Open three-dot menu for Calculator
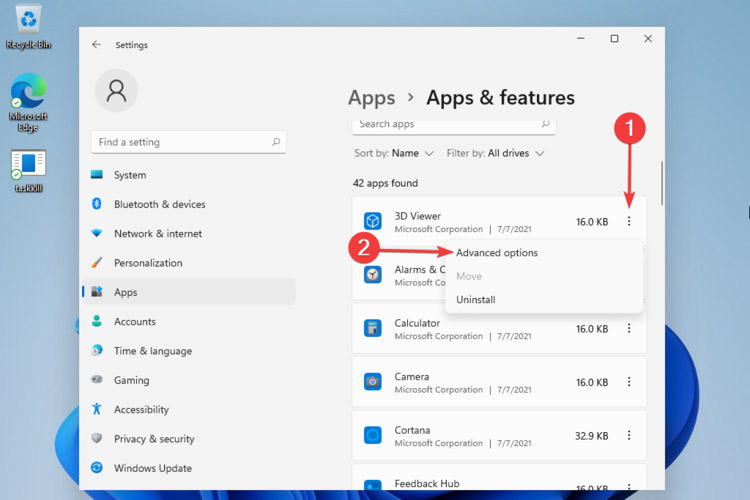Image resolution: width=750 pixels, height=500 pixels. tap(629, 329)
